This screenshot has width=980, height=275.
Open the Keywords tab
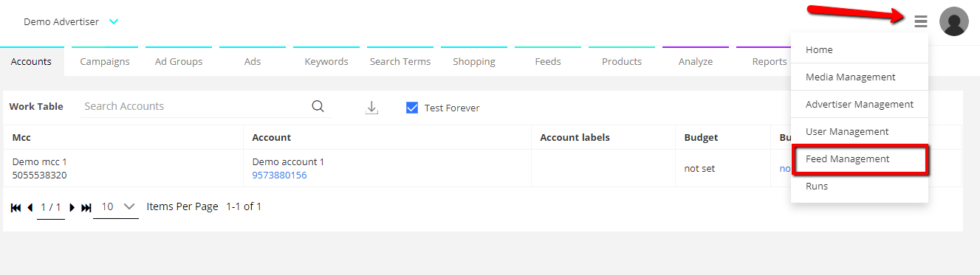[326, 61]
